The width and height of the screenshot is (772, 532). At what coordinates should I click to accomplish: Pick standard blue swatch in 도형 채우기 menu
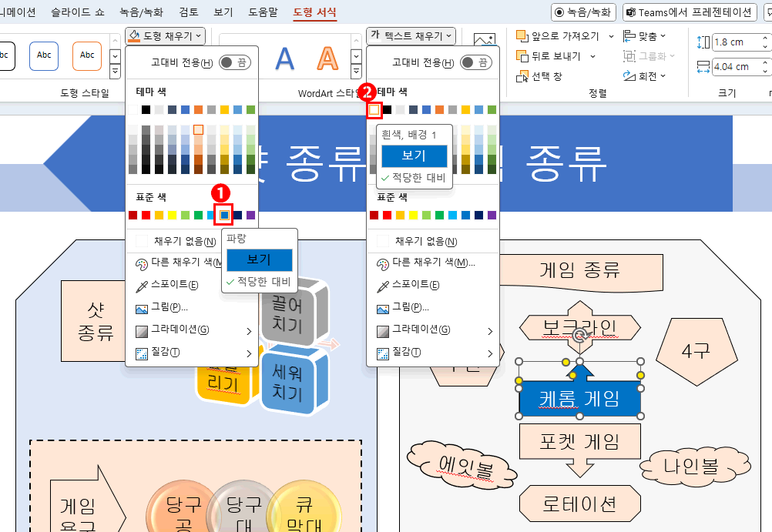224,215
